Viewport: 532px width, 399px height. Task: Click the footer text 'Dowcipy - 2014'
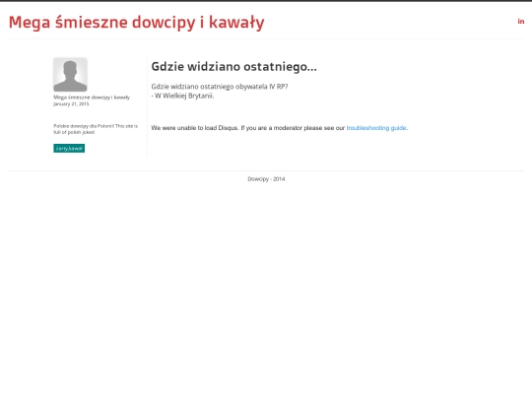pyautogui.click(x=266, y=178)
